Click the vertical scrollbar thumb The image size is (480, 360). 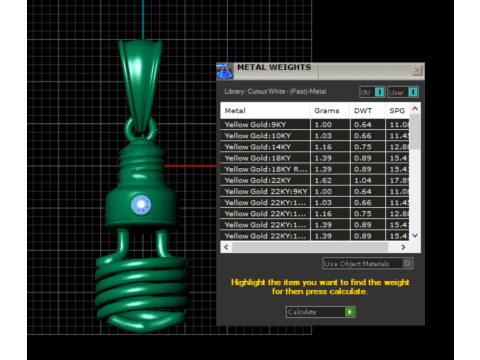(x=415, y=132)
